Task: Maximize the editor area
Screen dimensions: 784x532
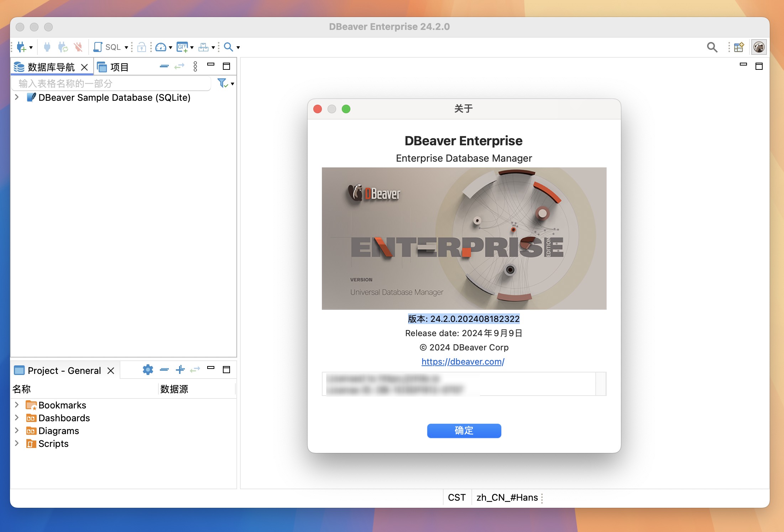Action: pos(759,66)
